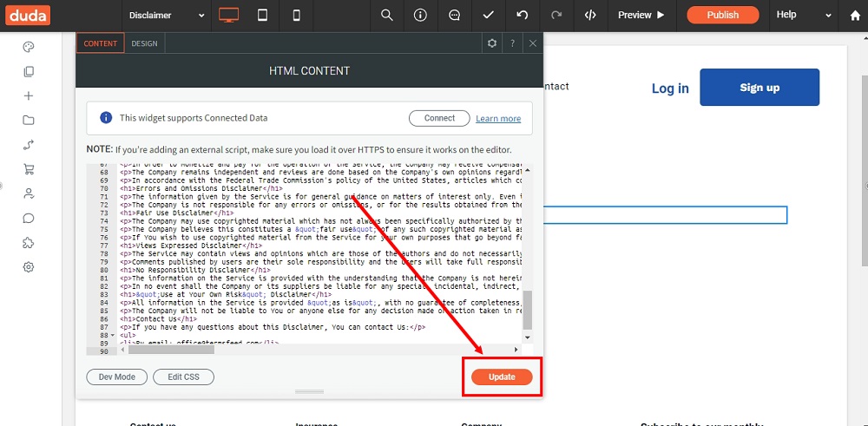868x426 pixels.
Task: Close the HTML Content panel
Action: point(533,43)
